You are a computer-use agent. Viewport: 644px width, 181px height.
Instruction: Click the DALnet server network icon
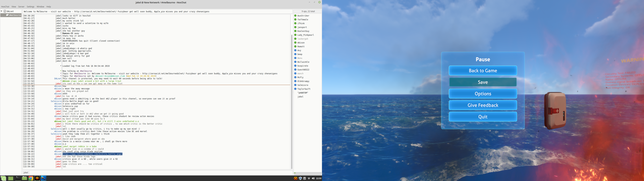coord(5,11)
